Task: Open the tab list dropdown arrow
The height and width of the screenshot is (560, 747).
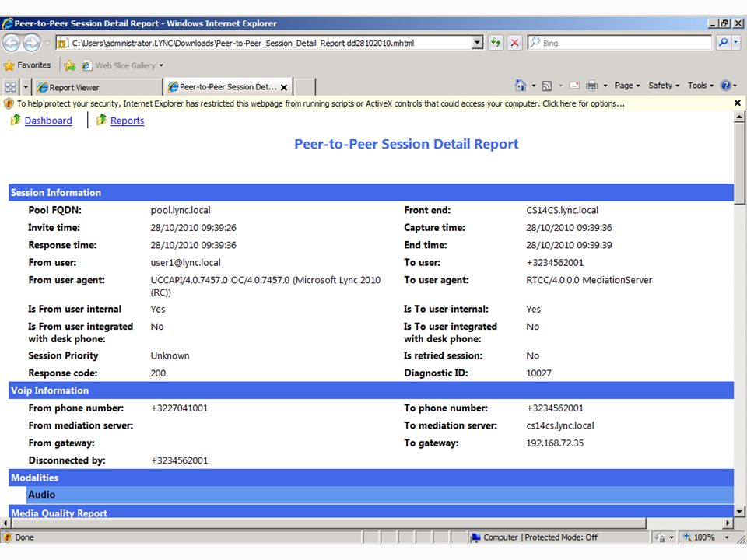Action: [26, 87]
